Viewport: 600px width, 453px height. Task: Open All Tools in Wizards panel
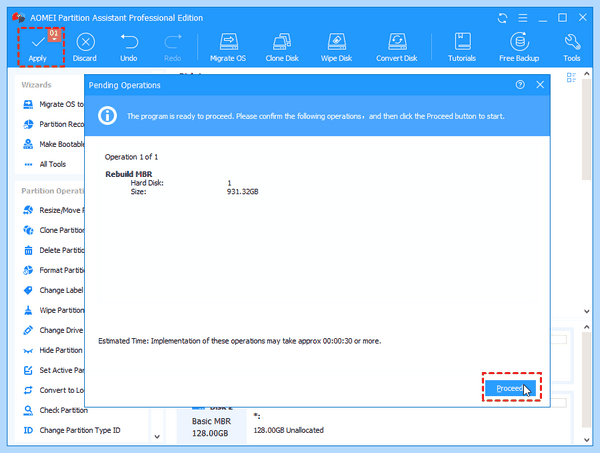point(45,164)
